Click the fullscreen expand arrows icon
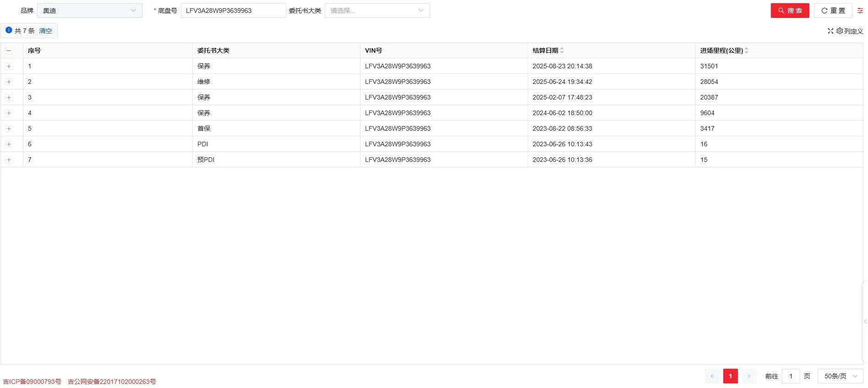Viewport: 868px width, 388px height. point(830,31)
